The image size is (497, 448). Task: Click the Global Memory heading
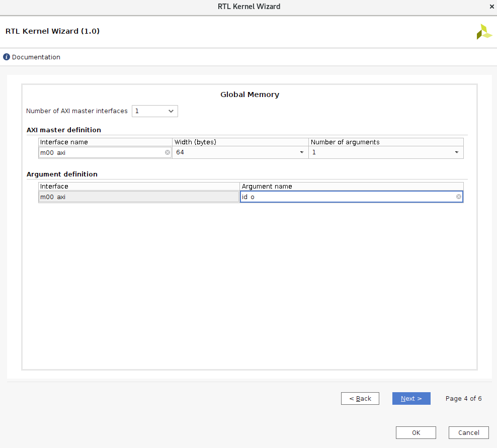click(x=250, y=95)
